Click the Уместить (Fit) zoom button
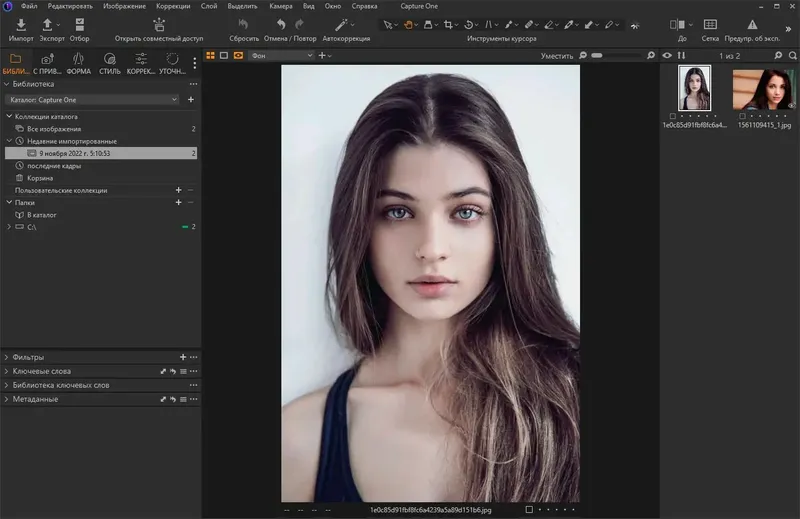The height and width of the screenshot is (519, 800). click(557, 56)
